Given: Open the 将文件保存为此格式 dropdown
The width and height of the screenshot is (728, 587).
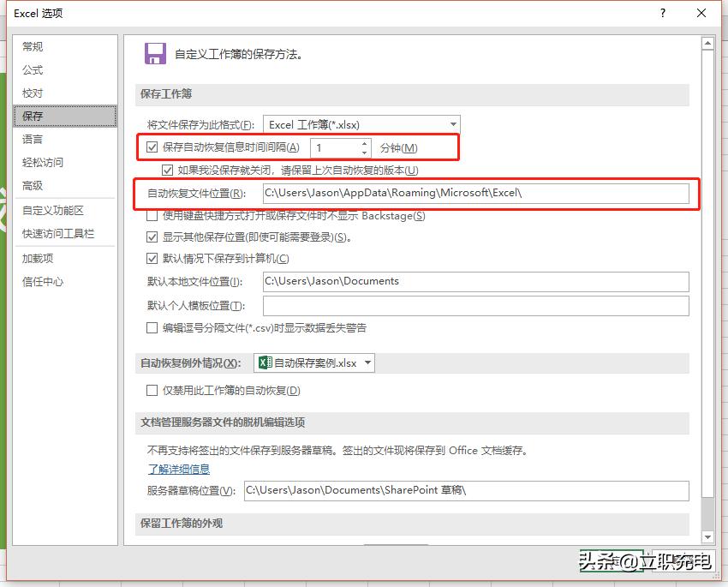Looking at the screenshot, I should click(452, 123).
